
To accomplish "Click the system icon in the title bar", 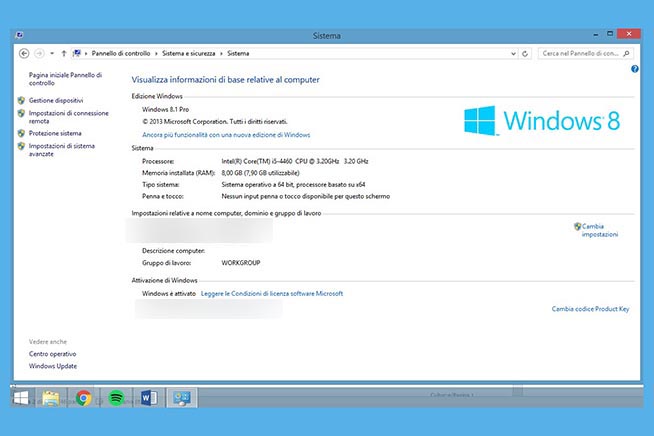I will pyautogui.click(x=20, y=35).
